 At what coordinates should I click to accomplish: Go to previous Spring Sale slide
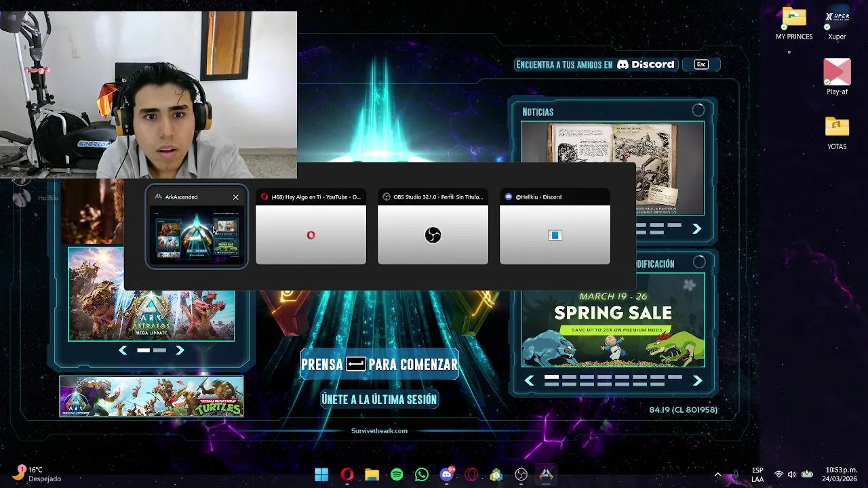[530, 381]
